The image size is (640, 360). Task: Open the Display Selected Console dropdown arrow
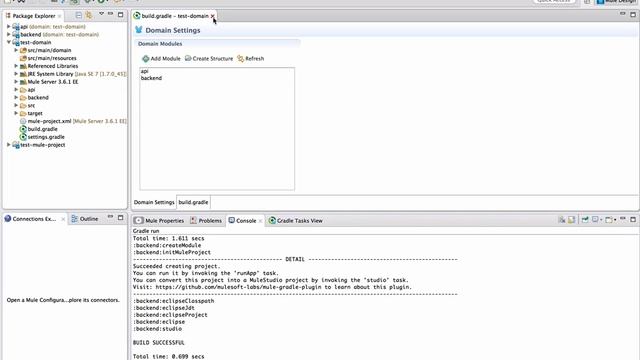pyautogui.click(x=601, y=220)
